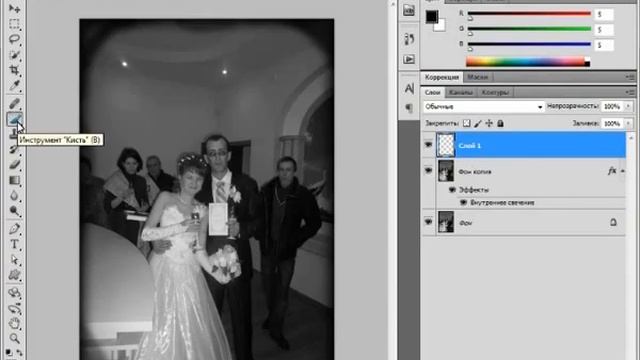
Task: Switch to the Маски tab
Action: pyautogui.click(x=477, y=77)
